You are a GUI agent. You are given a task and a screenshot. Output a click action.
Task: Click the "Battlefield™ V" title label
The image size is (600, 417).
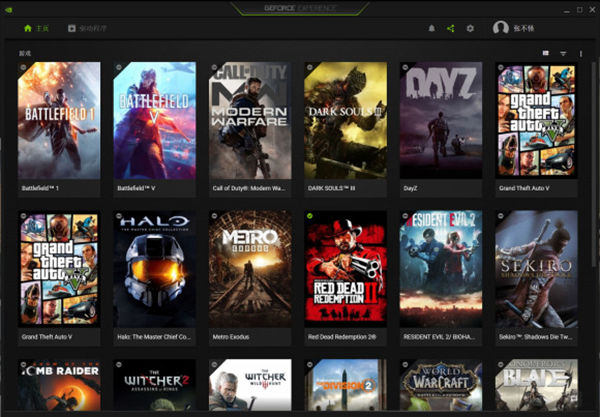point(136,188)
